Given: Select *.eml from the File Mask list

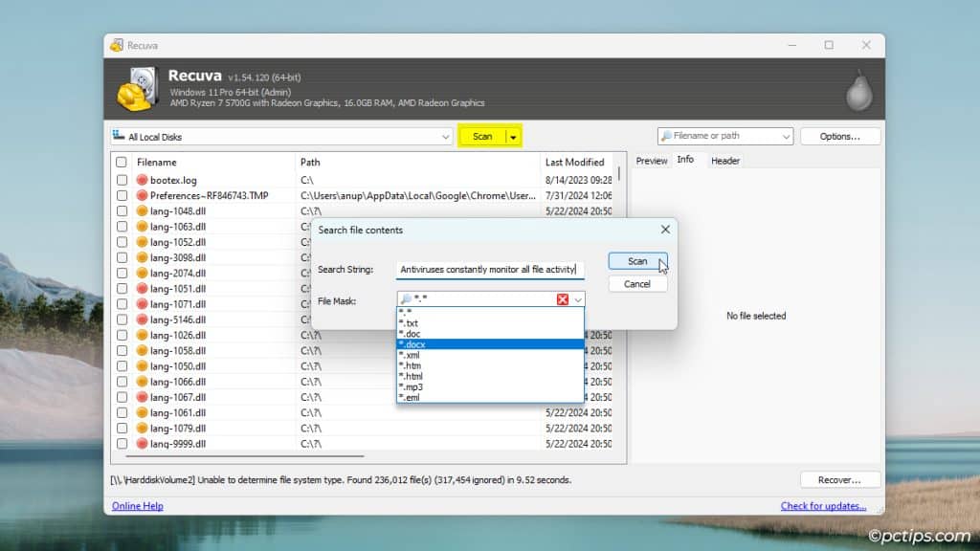Looking at the screenshot, I should pos(490,397).
